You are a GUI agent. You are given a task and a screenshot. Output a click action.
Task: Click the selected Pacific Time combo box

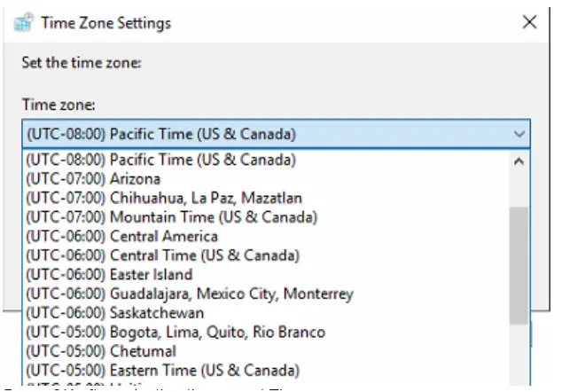[x=266, y=135]
